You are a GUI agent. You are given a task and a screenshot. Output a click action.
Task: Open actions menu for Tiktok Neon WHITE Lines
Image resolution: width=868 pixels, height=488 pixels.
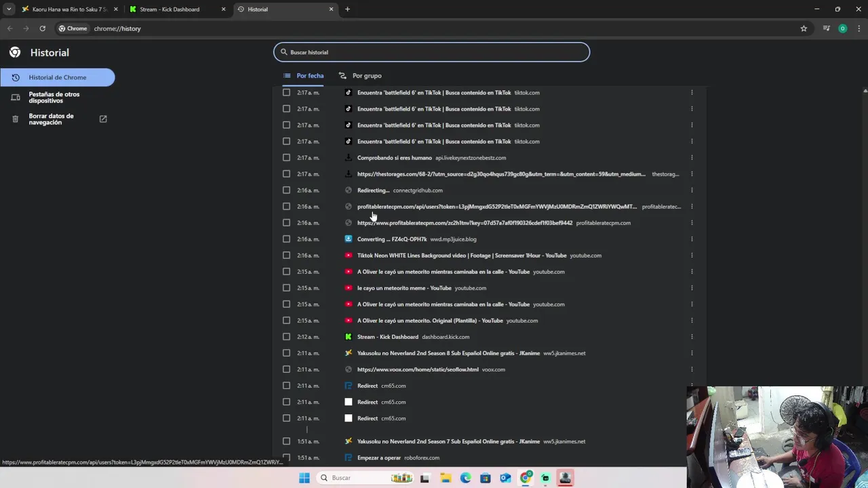point(692,256)
